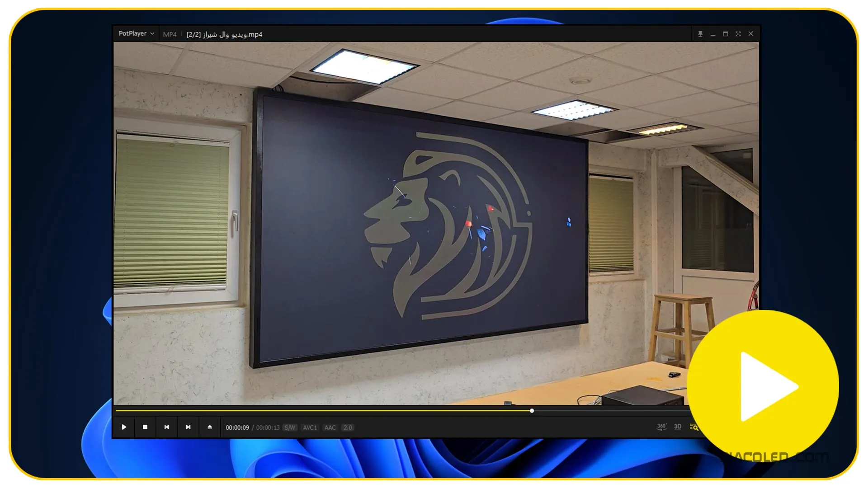Pin PotPlayer window always on top
The width and height of the screenshot is (868, 488).
700,34
